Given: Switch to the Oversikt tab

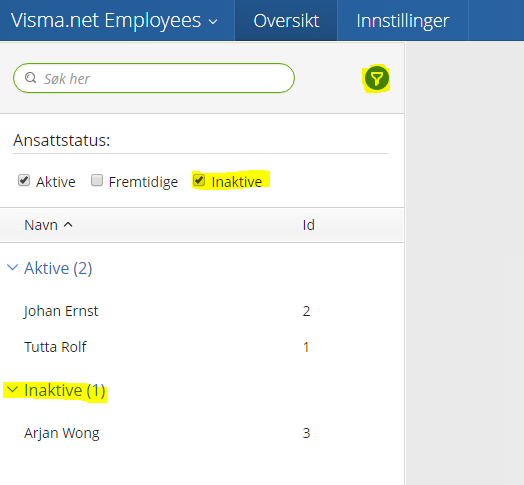Looking at the screenshot, I should click(286, 20).
